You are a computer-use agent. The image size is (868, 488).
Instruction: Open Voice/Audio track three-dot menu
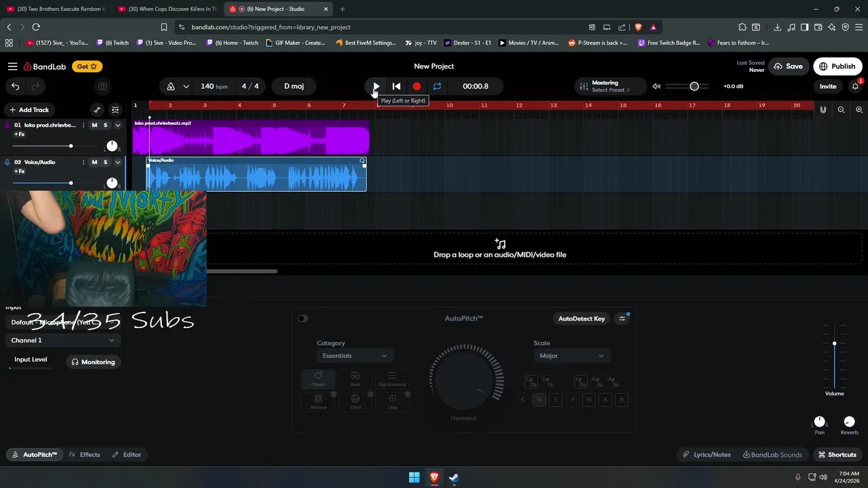83,162
